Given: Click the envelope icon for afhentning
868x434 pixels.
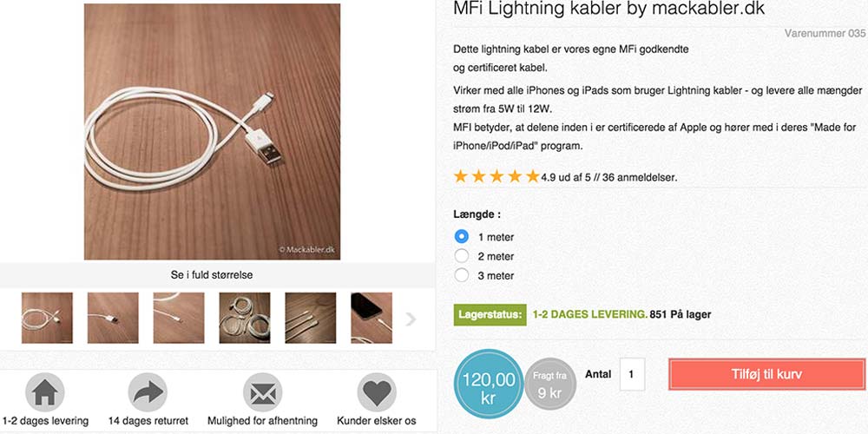Looking at the screenshot, I should pos(262,393).
